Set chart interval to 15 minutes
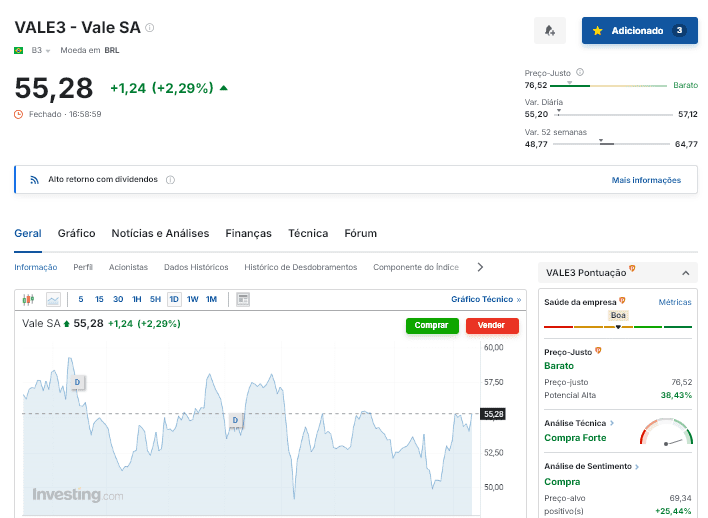The image size is (708, 518). coord(99,299)
